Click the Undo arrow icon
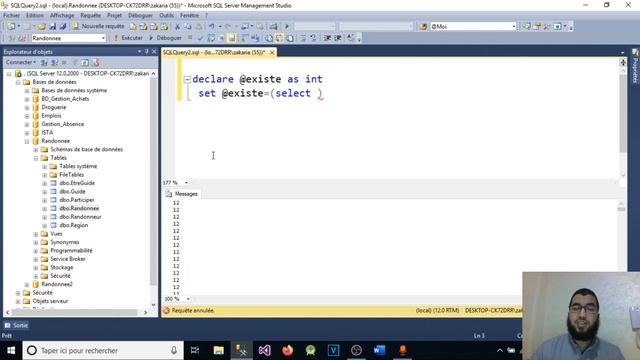The width and height of the screenshot is (640, 360). click(x=211, y=26)
